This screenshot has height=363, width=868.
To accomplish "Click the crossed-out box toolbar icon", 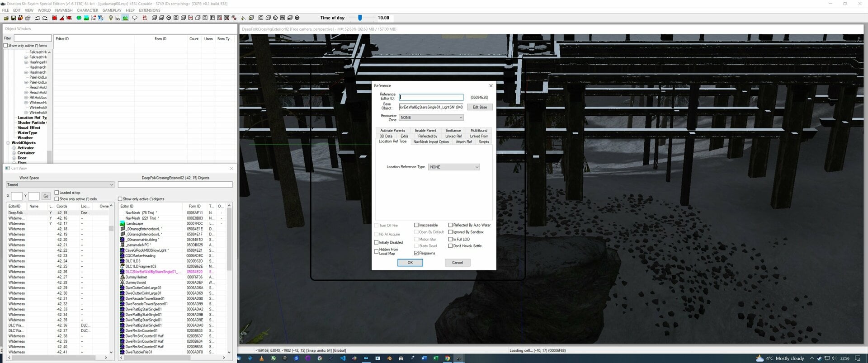I will 227,18.
